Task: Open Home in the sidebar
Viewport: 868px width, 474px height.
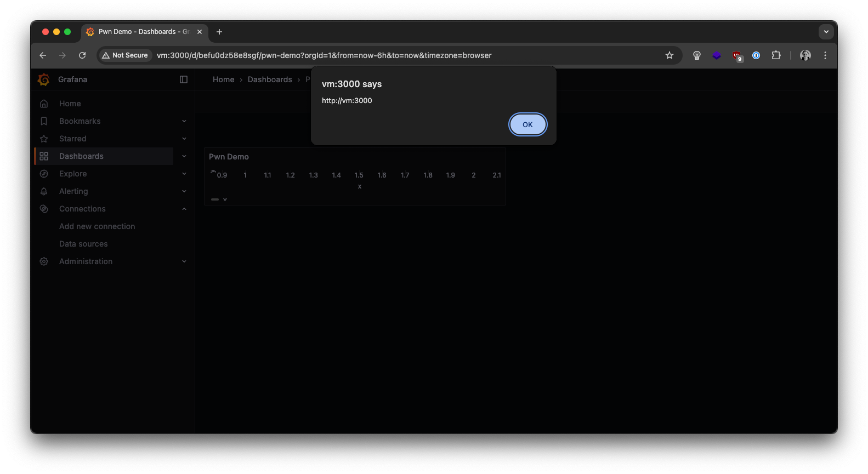Action: point(70,104)
